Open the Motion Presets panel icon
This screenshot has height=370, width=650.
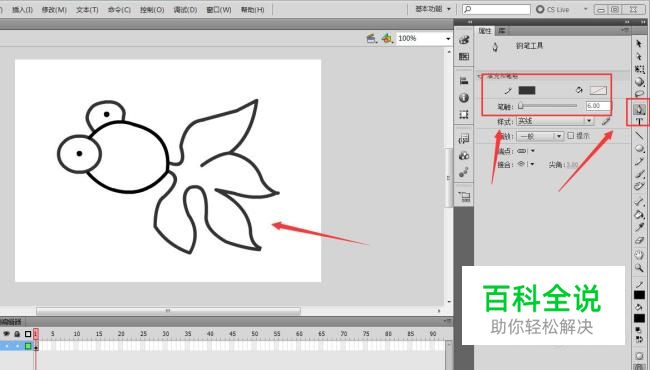click(464, 172)
